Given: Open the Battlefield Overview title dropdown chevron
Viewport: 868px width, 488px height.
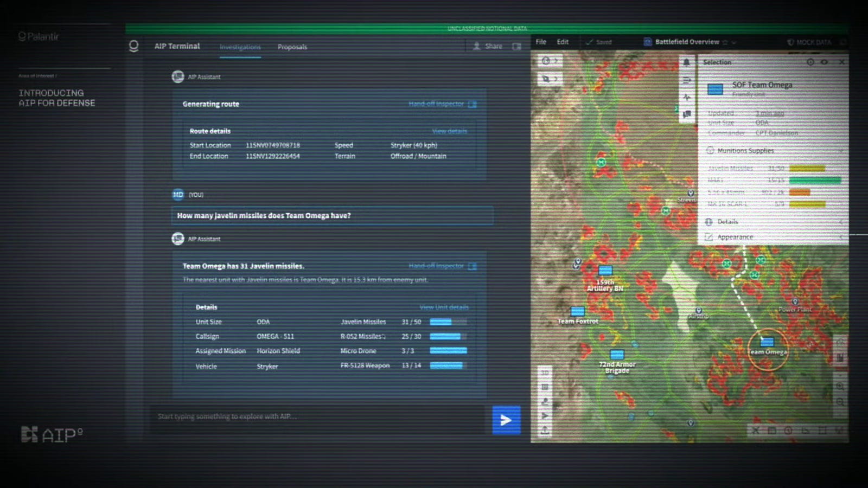Looking at the screenshot, I should click(734, 42).
